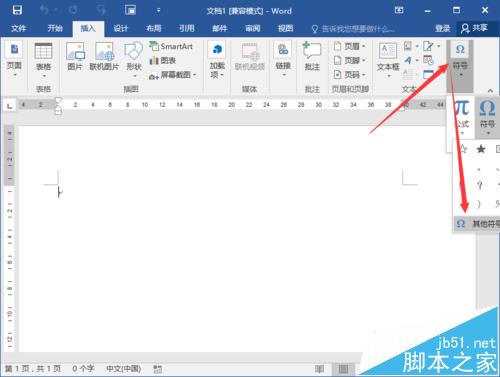Switch to the 审阅 (Review) tab
Screen dimensions: 500x377
(253, 28)
